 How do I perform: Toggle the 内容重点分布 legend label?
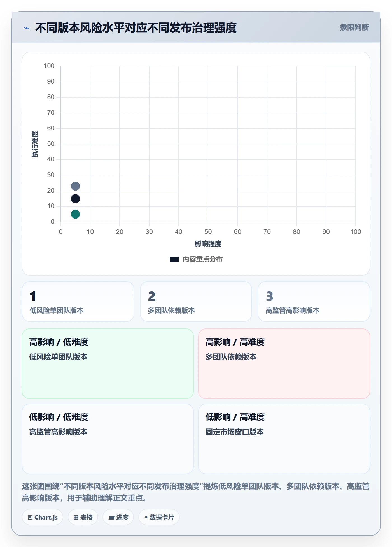(203, 259)
